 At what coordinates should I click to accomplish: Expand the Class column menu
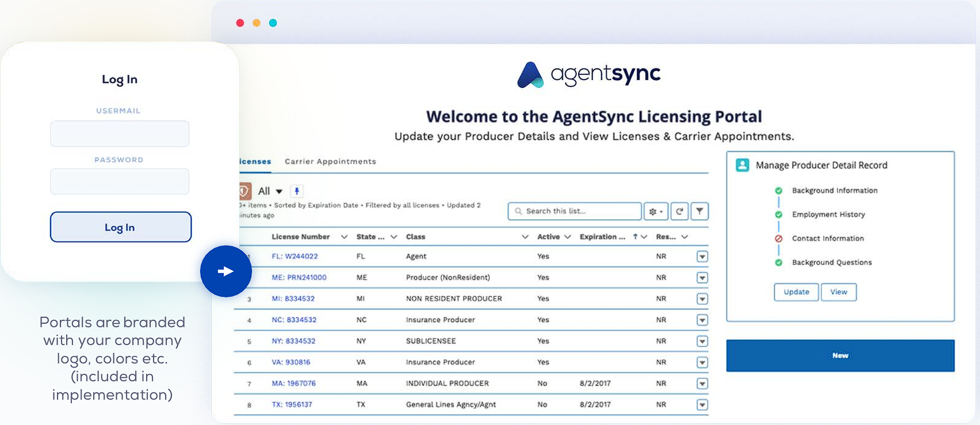pos(525,237)
